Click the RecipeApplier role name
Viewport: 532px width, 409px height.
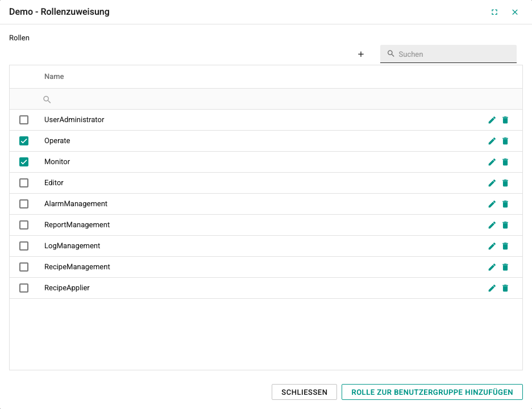tap(67, 288)
